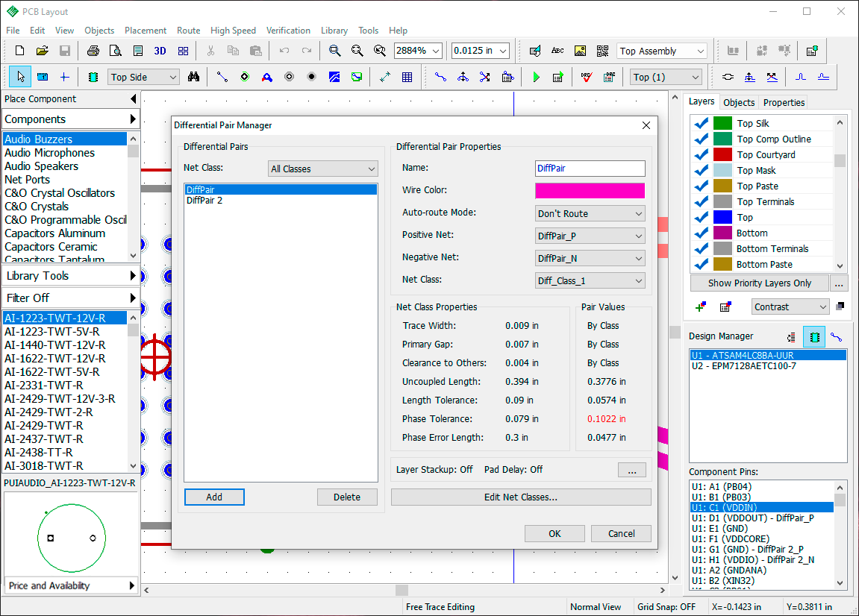Run the DRC check with red checkmark
This screenshot has height=616, width=859.
(x=586, y=78)
